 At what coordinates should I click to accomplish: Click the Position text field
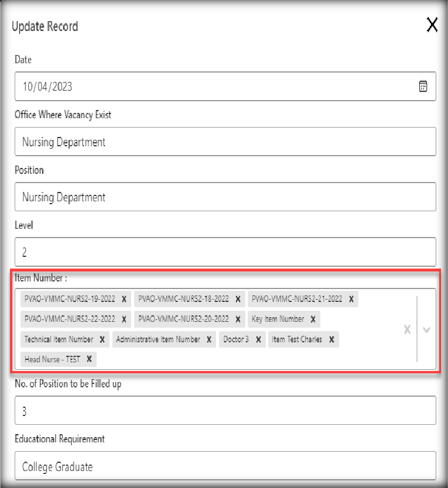pos(225,197)
